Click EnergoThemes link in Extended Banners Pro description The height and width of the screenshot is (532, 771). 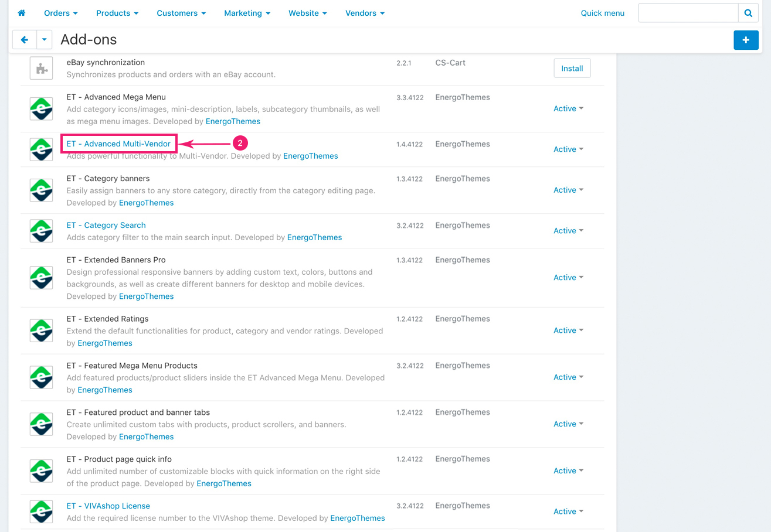click(x=147, y=296)
